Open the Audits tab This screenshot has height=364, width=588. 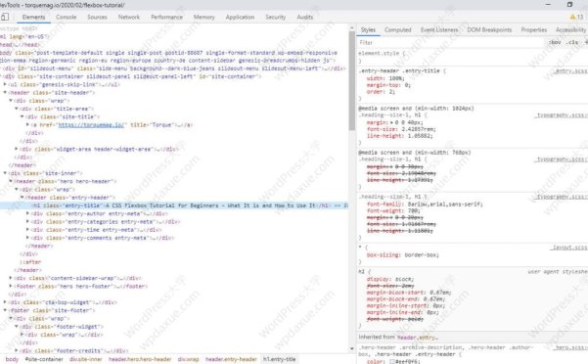tap(305, 18)
